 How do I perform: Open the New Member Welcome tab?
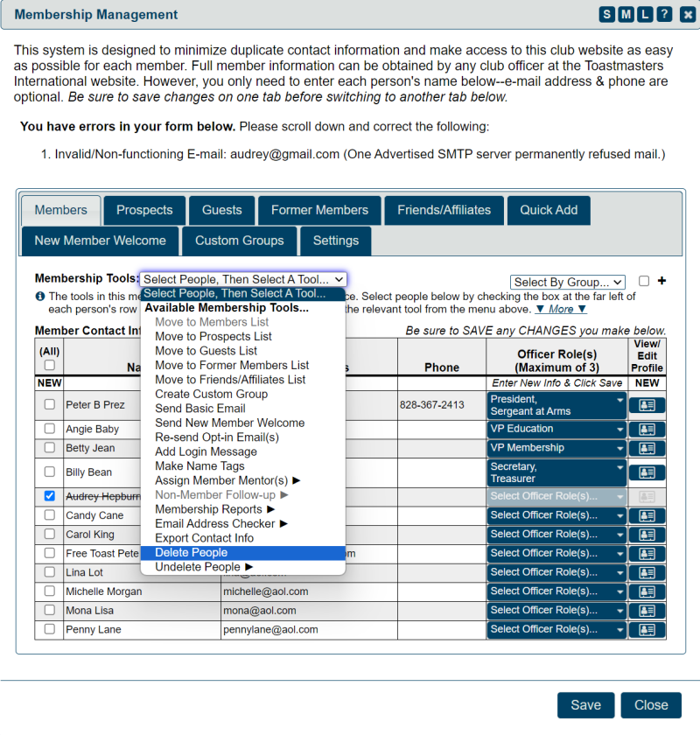click(100, 241)
